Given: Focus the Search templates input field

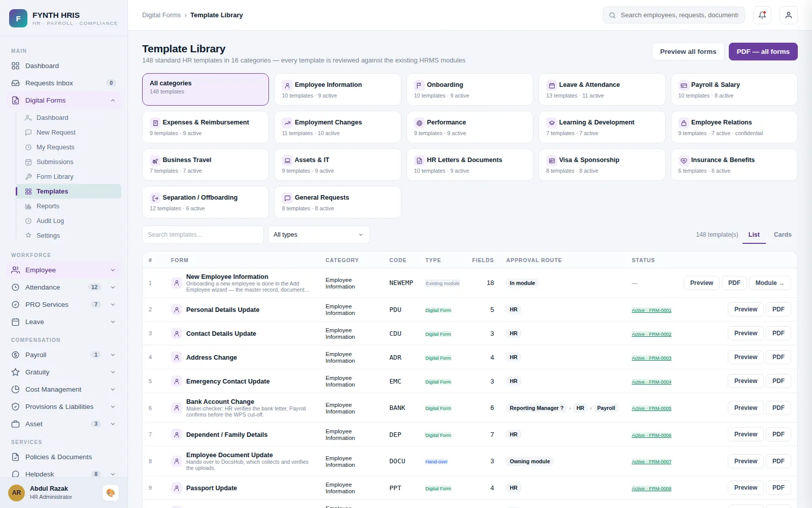Looking at the screenshot, I should point(203,235).
